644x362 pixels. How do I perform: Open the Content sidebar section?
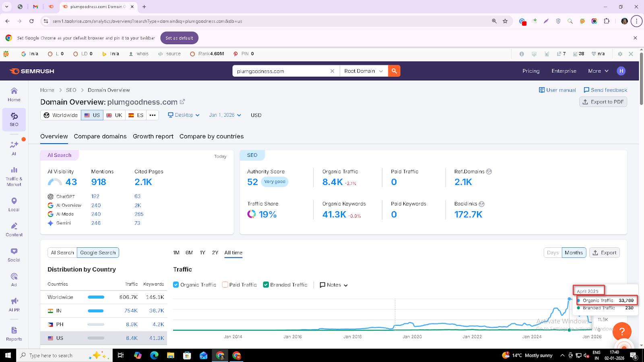(x=14, y=229)
